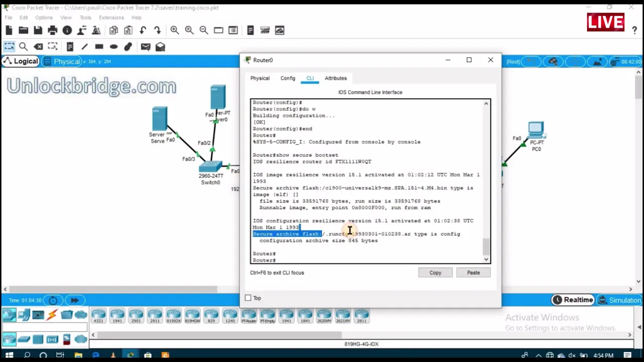
Task: Click the Paste toolbar icon
Action: click(128, 30)
